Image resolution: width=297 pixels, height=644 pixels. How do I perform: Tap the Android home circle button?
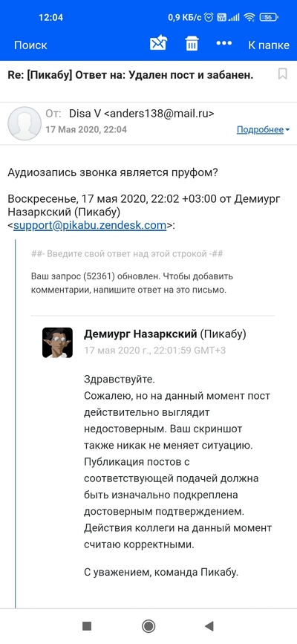pyautogui.click(x=148, y=626)
